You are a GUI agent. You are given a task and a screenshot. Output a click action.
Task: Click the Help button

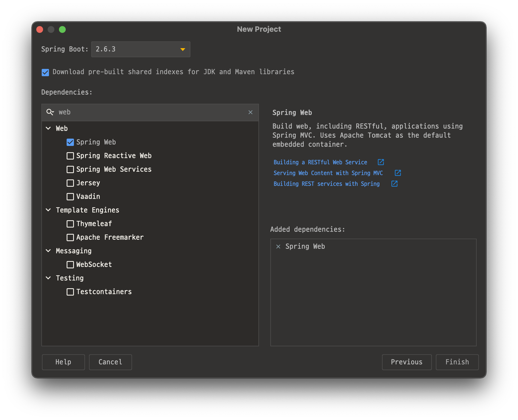click(63, 362)
